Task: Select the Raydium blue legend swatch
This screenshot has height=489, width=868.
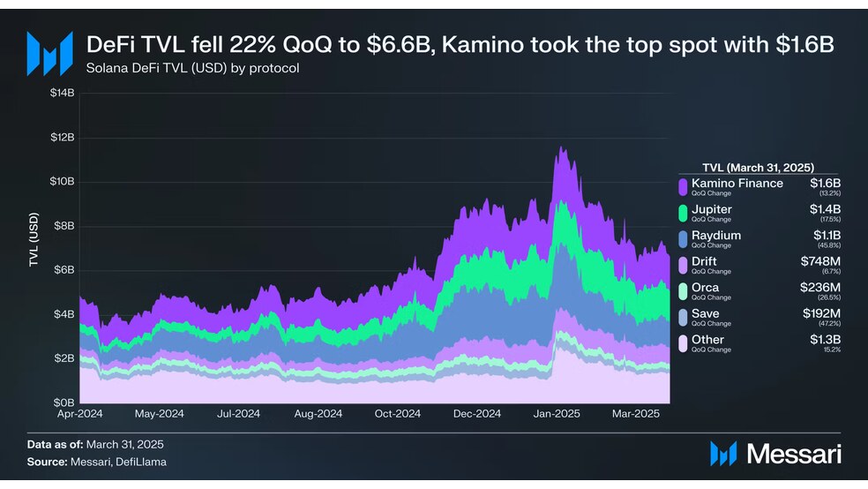Action: 683,238
